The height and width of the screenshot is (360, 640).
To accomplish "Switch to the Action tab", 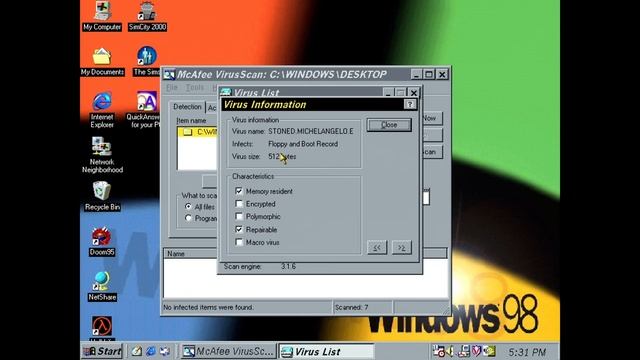I will (x=212, y=108).
